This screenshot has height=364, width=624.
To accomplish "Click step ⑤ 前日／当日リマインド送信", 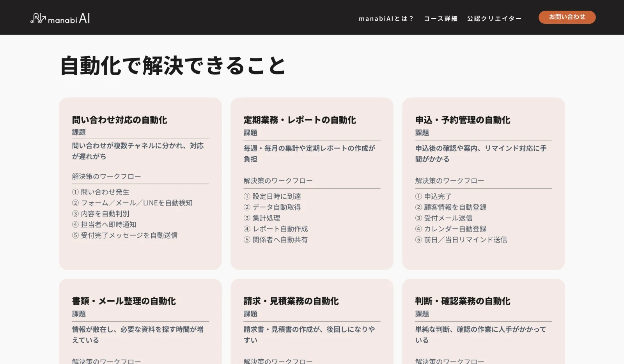I will (461, 240).
